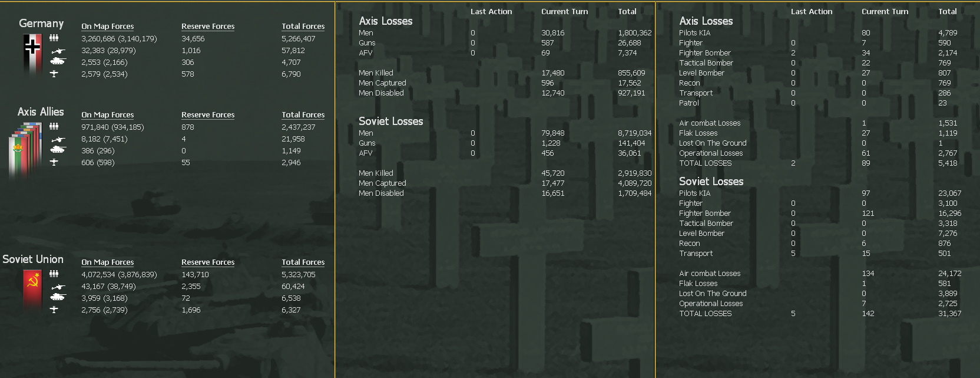Viewport: 980px width, 378px height.
Task: Click Soviet reserve men 143,710 value
Action: click(x=195, y=275)
